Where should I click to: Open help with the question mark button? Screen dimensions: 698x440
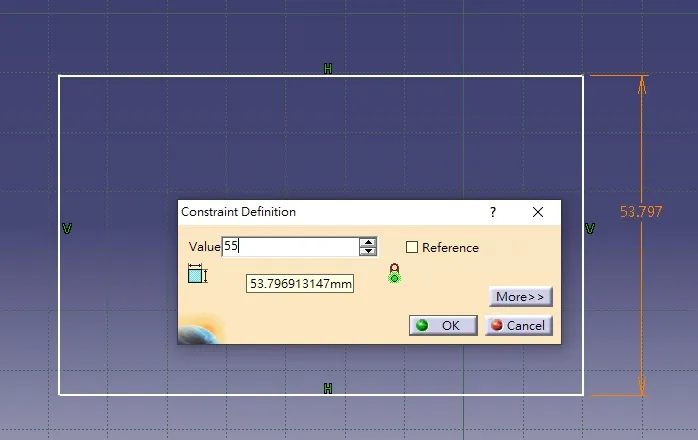[493, 212]
